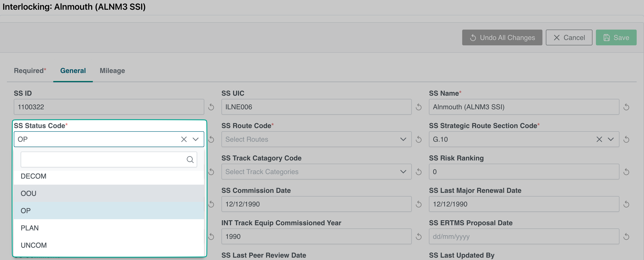Click the search magnifier in the status dropdown
The image size is (644, 260).
pos(190,160)
